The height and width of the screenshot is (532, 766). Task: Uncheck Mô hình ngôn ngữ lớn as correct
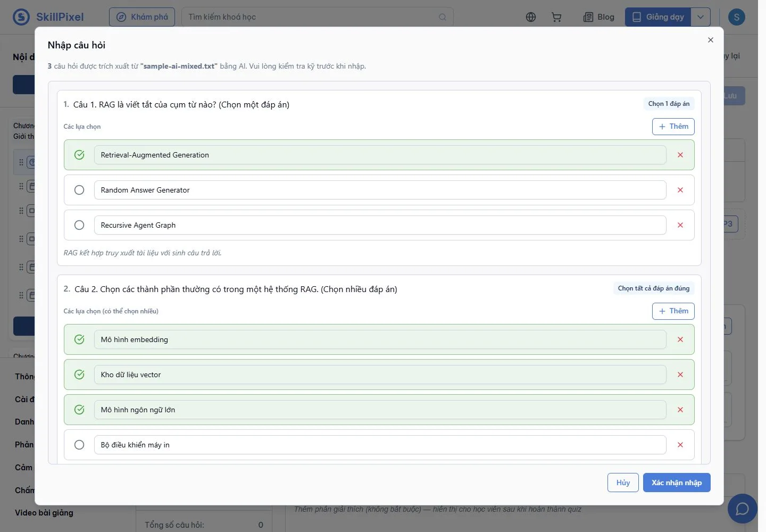point(79,410)
